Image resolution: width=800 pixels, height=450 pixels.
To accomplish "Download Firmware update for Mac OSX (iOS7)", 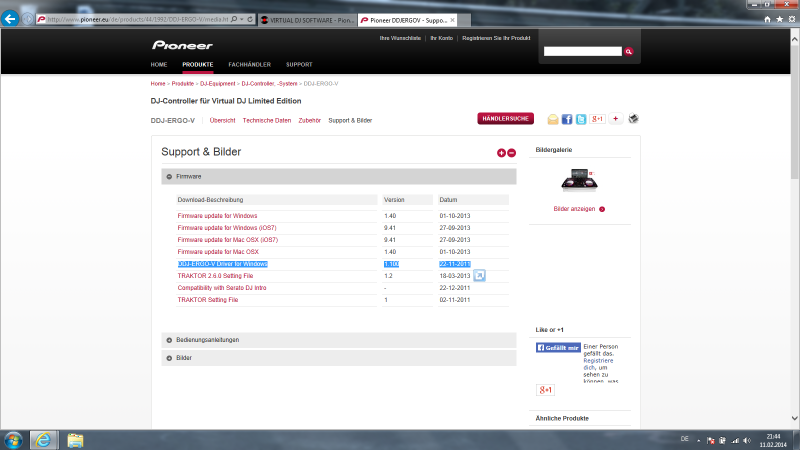I will 228,240.
